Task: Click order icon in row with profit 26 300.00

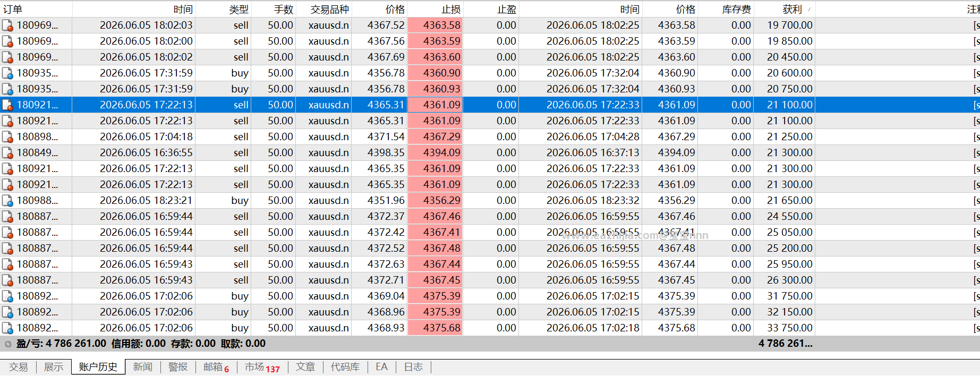Action: coord(7,280)
